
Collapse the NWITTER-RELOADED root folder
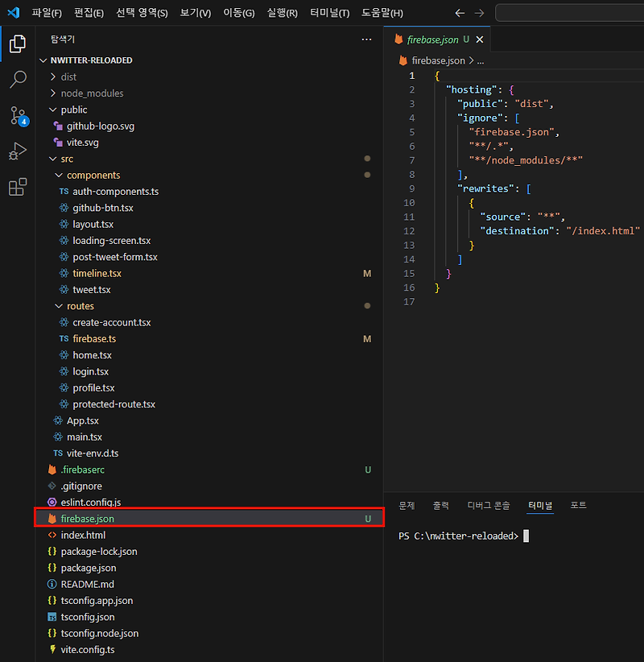pyautogui.click(x=43, y=60)
